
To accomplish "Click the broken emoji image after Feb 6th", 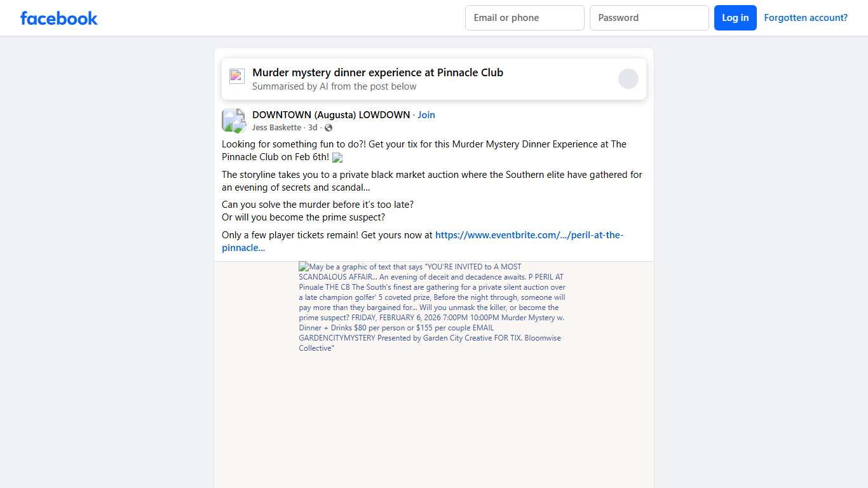I will (x=337, y=158).
